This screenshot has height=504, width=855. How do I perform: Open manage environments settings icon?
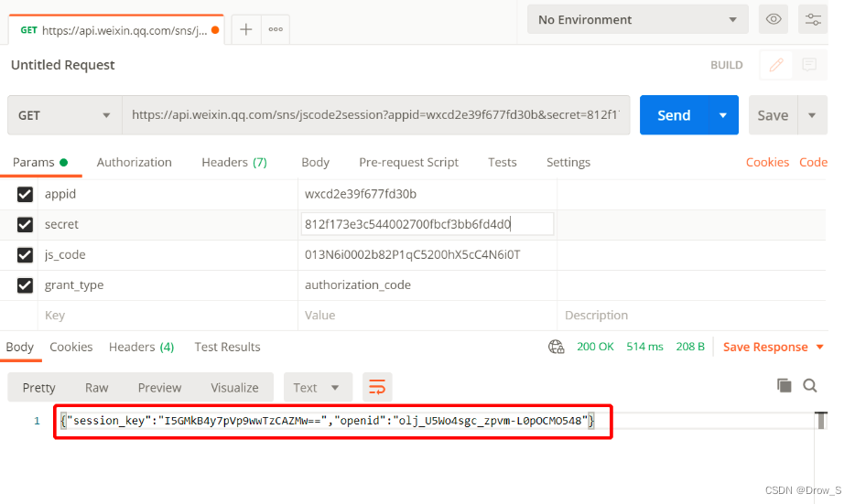[813, 19]
